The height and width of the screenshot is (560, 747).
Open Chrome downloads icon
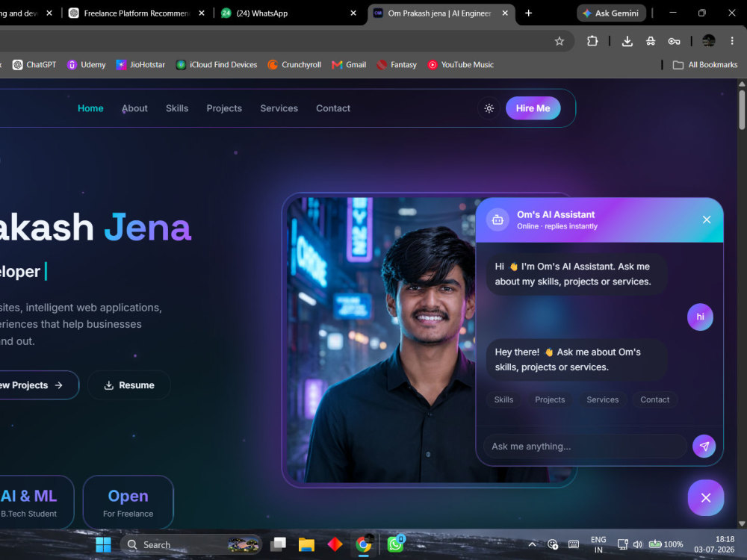[x=627, y=41]
